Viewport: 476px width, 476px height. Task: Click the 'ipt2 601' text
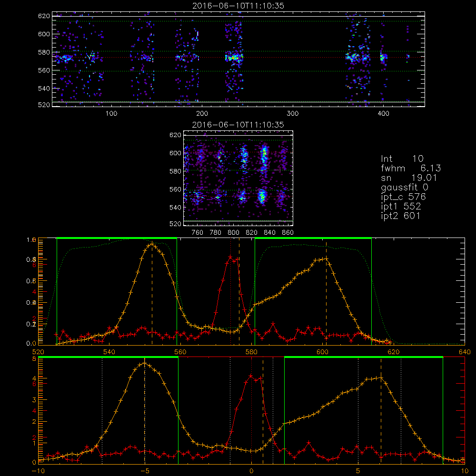(401, 216)
